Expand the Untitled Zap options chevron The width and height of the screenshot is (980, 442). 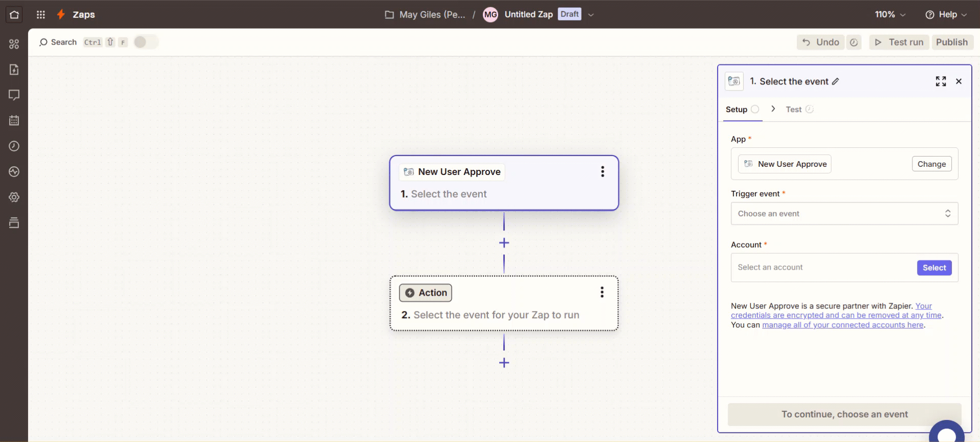click(x=591, y=15)
